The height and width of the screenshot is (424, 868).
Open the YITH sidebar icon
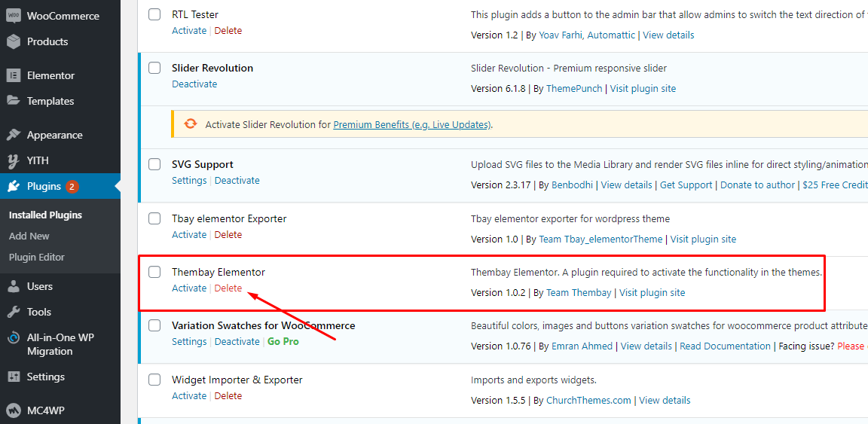point(14,160)
